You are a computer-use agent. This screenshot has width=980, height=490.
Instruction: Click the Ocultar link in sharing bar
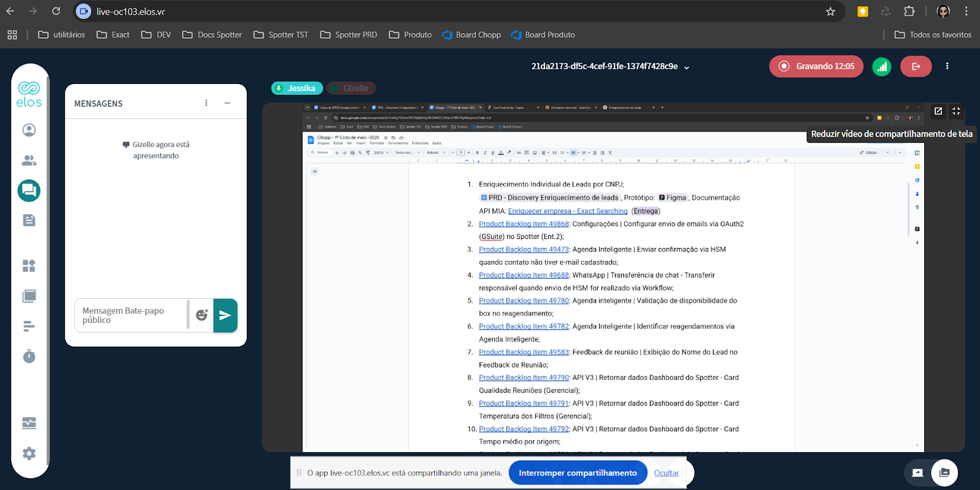666,473
